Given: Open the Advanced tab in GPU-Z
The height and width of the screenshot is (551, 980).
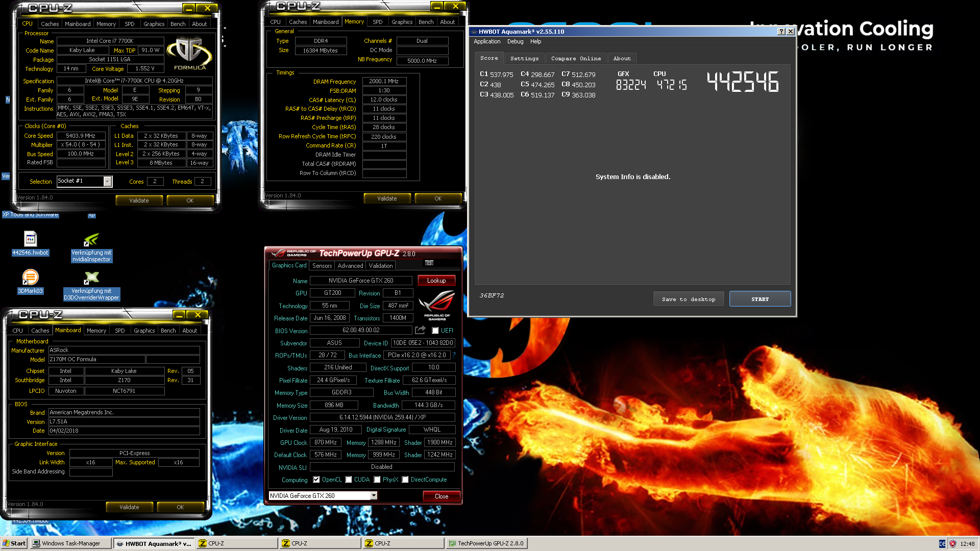Looking at the screenshot, I should (350, 266).
